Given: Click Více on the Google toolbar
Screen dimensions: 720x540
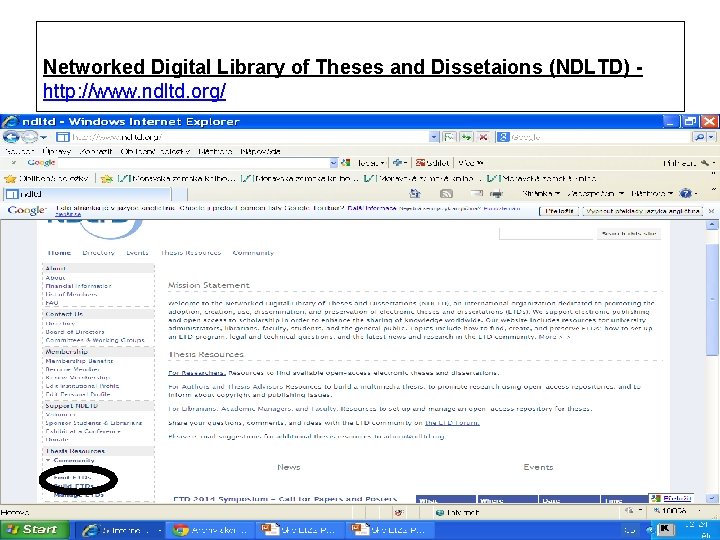Looking at the screenshot, I should pyautogui.click(x=470, y=163).
